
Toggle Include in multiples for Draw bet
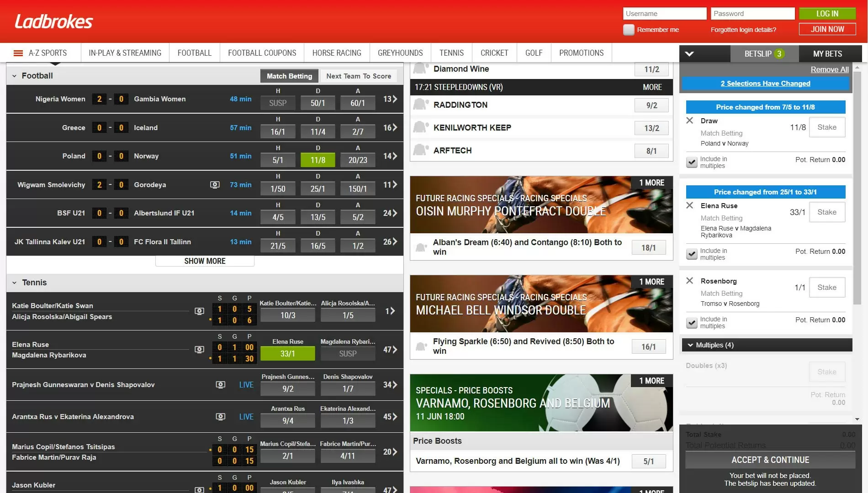tap(692, 163)
